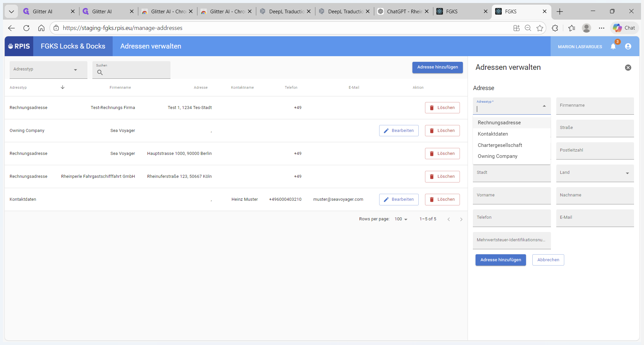Open browser extensions puzzle icon
This screenshot has width=644, height=345.
(555, 28)
